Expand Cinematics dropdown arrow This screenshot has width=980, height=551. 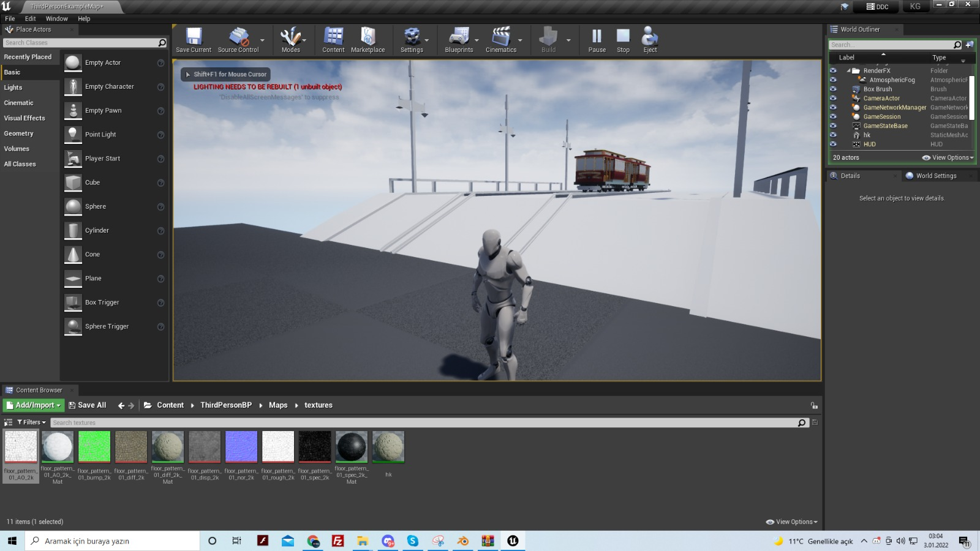coord(520,40)
